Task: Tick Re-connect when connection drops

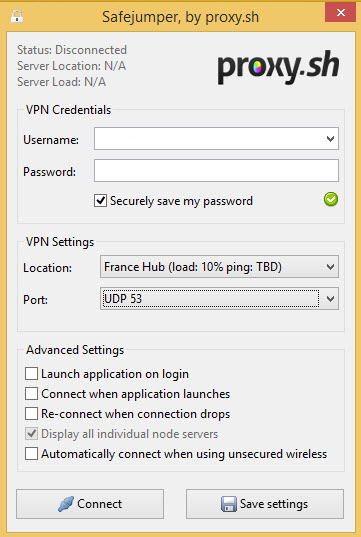Action: point(31,414)
